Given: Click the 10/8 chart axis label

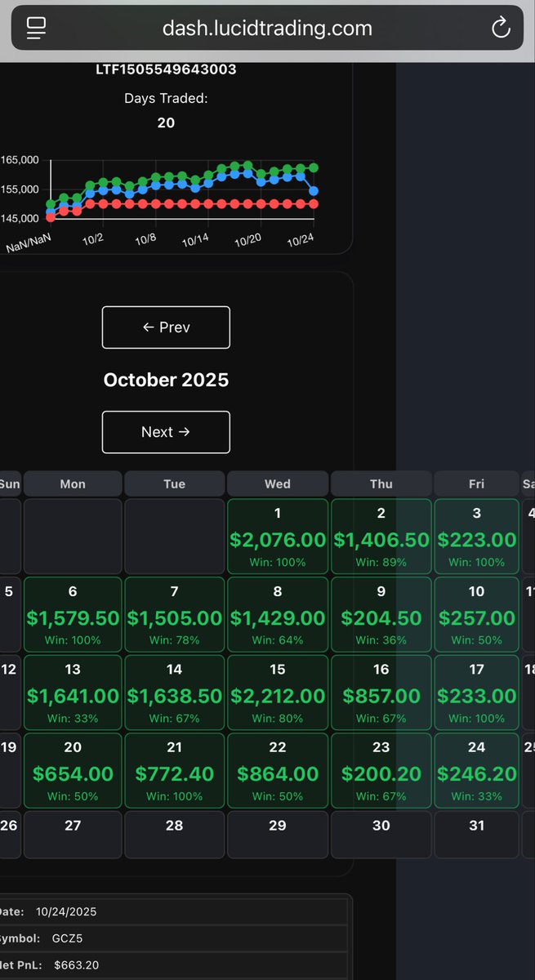Looking at the screenshot, I should tap(145, 239).
